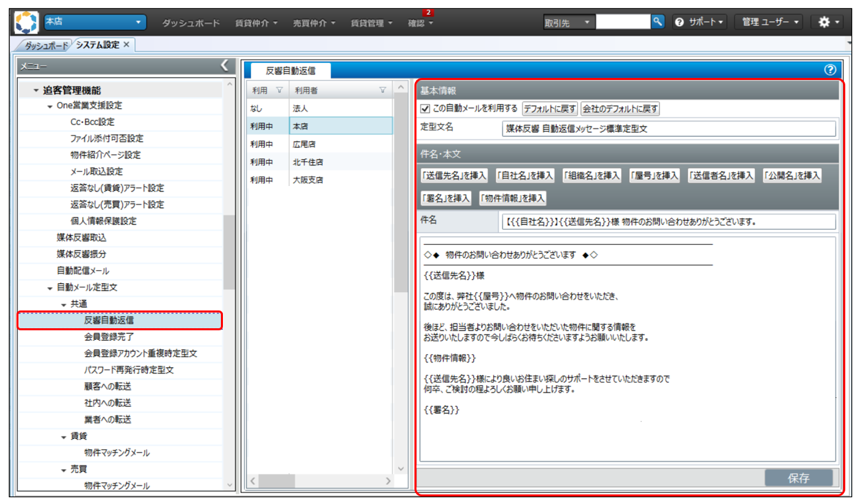Open パスワード再発行時定型文
861x504 pixels.
tap(129, 369)
